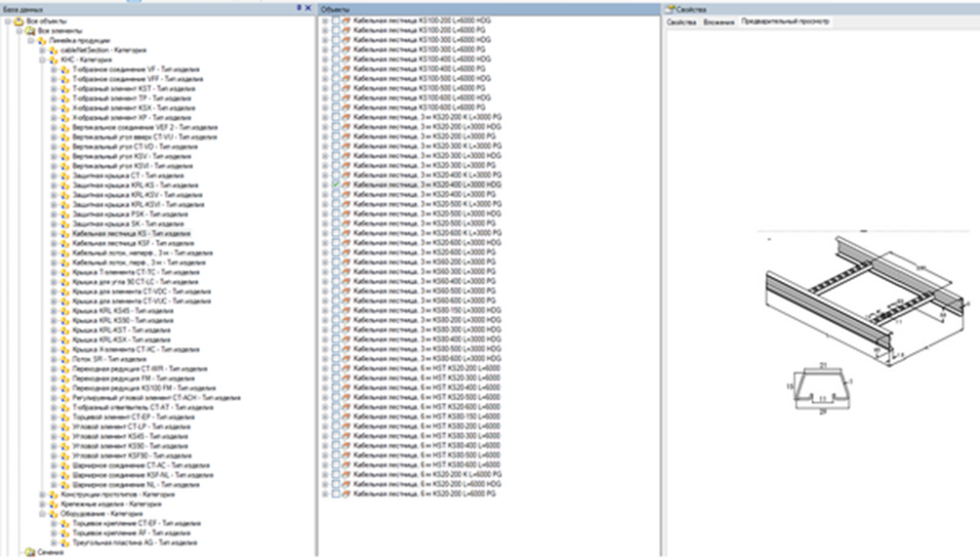
Task: Click icon of Х-образный элемент KSX
Action: pos(64,108)
